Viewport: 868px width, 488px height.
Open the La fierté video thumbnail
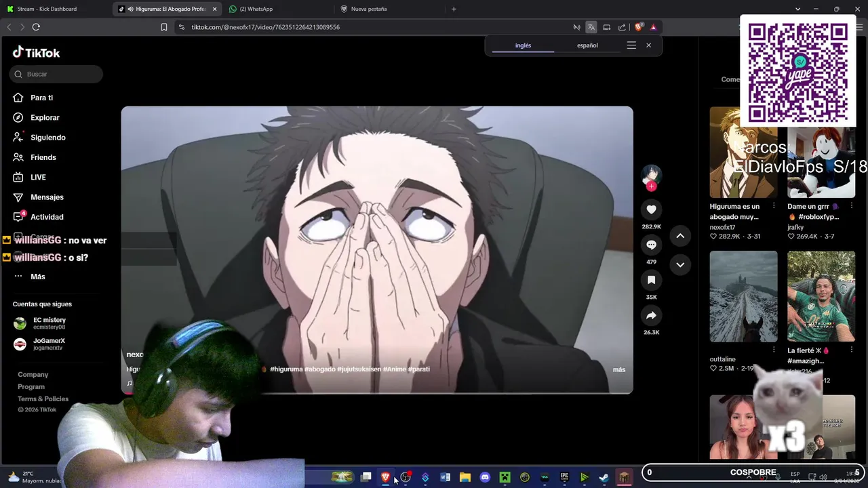821,296
